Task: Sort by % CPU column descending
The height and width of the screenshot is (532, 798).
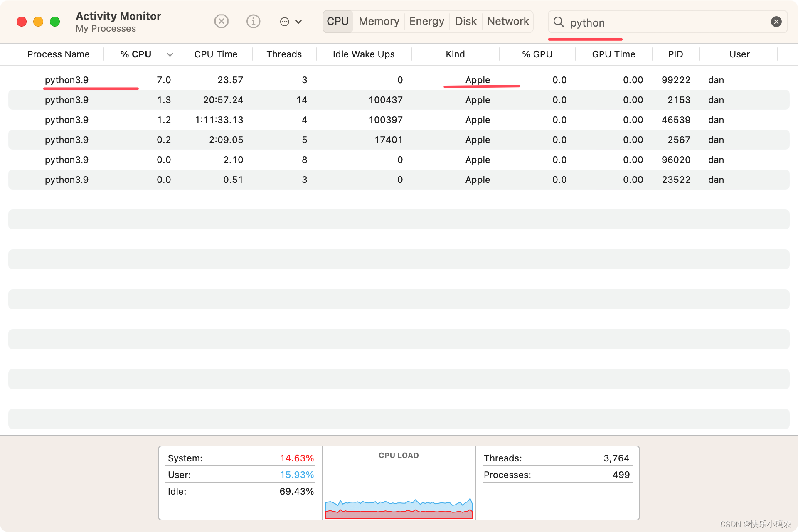Action: (x=135, y=54)
